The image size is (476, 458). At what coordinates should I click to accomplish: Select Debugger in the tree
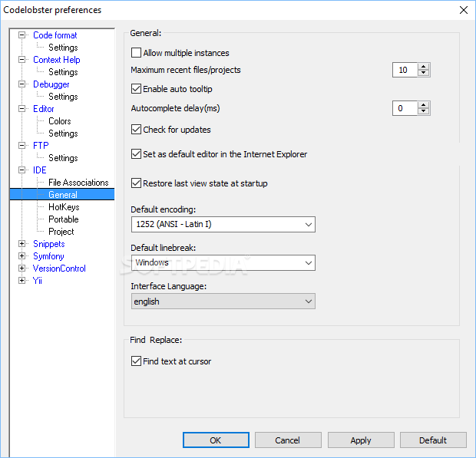(x=51, y=84)
